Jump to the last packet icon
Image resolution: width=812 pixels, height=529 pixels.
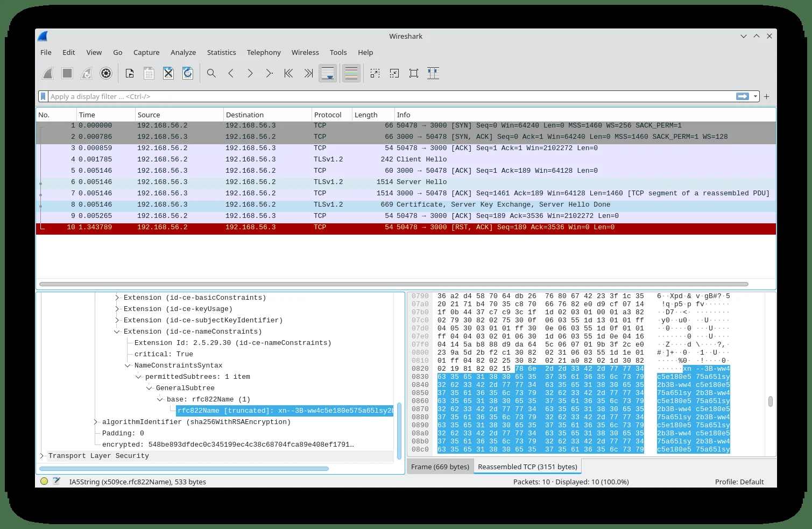(308, 73)
